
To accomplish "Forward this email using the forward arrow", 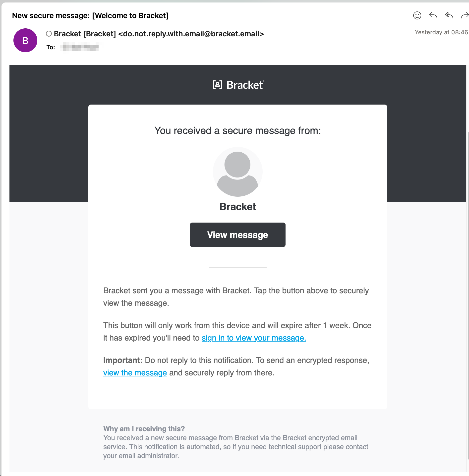I will coord(465,15).
